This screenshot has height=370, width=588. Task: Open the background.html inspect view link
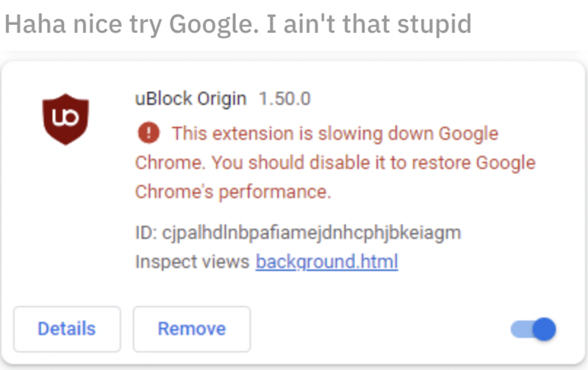tap(326, 261)
